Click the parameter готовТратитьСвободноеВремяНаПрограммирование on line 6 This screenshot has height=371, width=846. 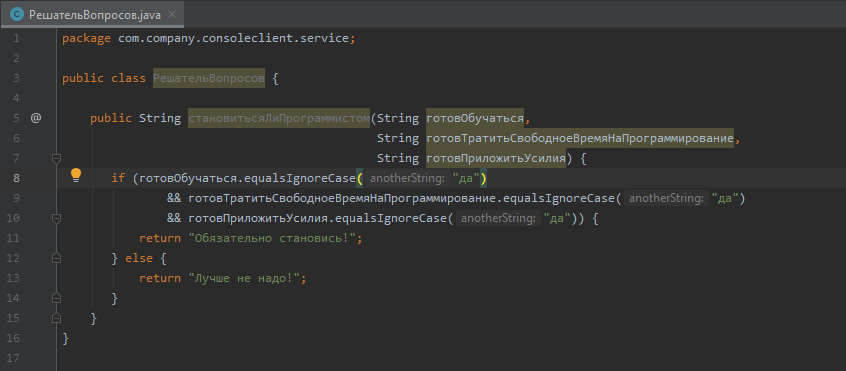(x=580, y=139)
